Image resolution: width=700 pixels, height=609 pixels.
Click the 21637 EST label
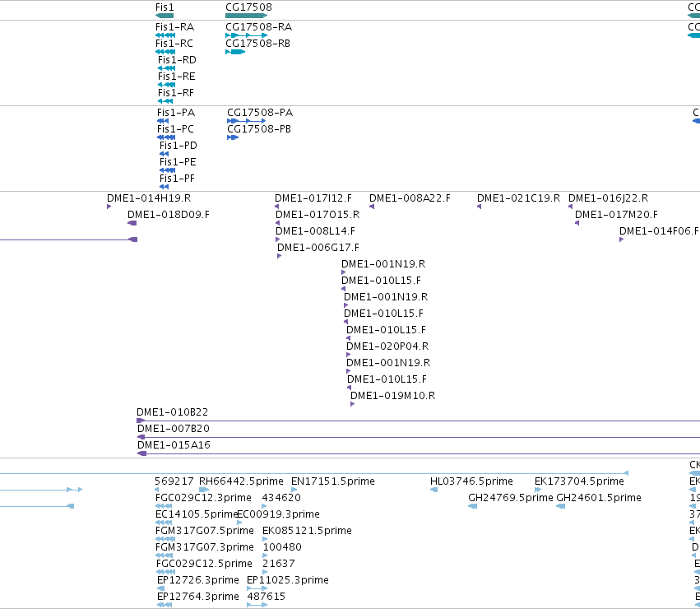click(x=279, y=565)
